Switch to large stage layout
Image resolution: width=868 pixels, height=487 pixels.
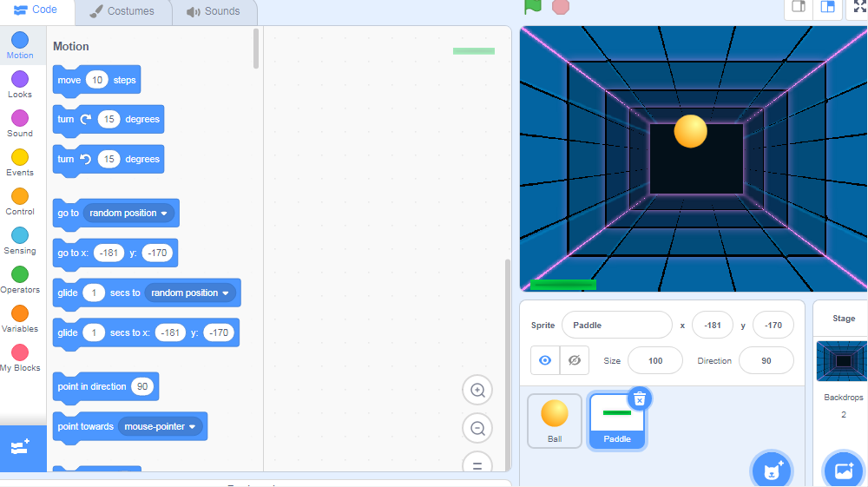click(x=827, y=8)
